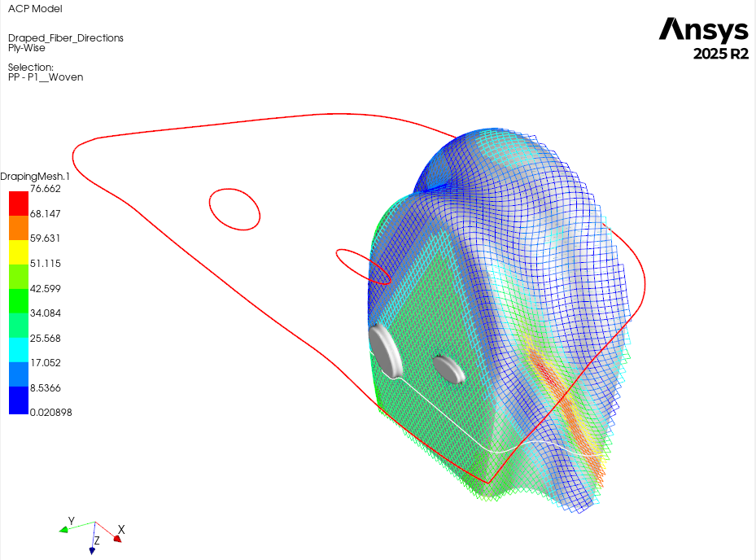
Task: Click the DrapingMesh.1 legend title
Action: point(35,176)
